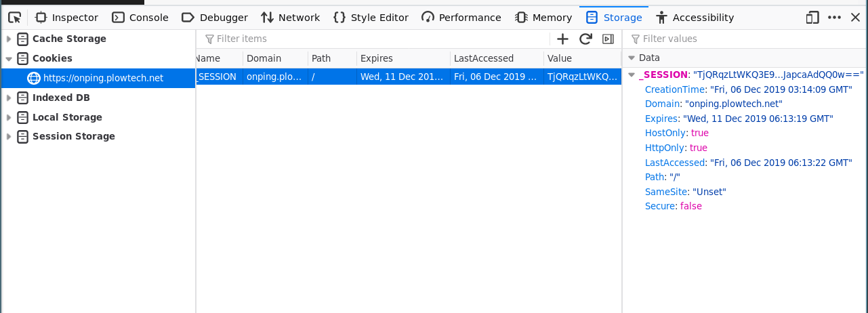Image resolution: width=868 pixels, height=313 pixels.
Task: Click the Filter items search field
Action: click(373, 39)
